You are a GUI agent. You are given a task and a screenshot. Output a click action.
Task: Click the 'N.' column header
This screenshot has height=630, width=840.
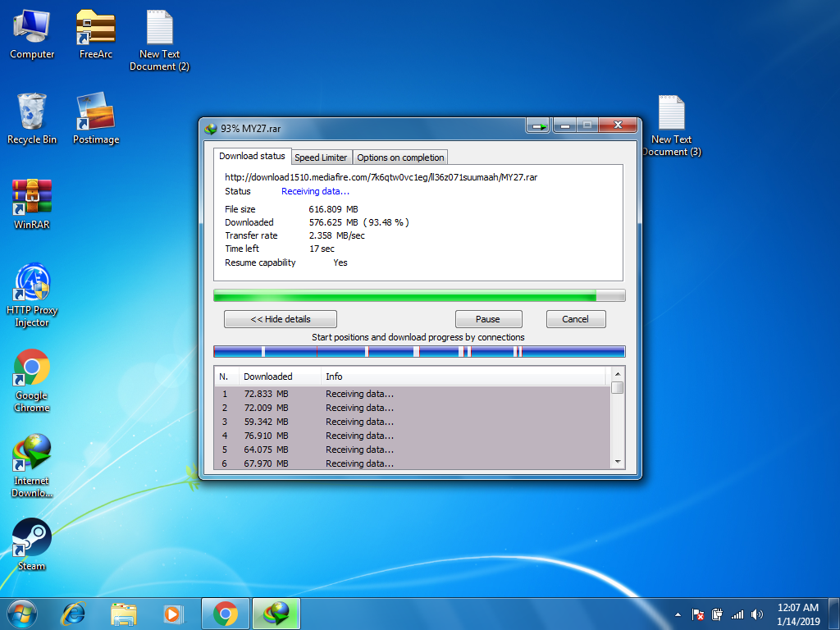(x=226, y=377)
